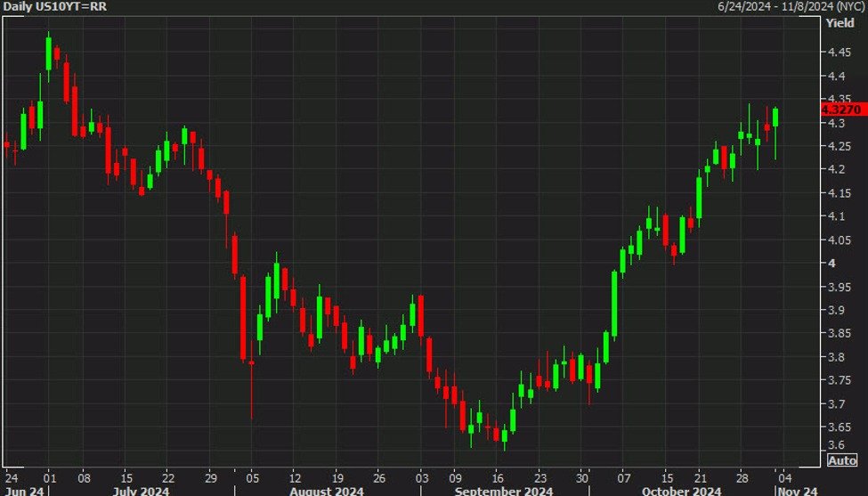868x496 pixels.
Task: Click the lowest candle near September 16
Action: click(x=505, y=436)
